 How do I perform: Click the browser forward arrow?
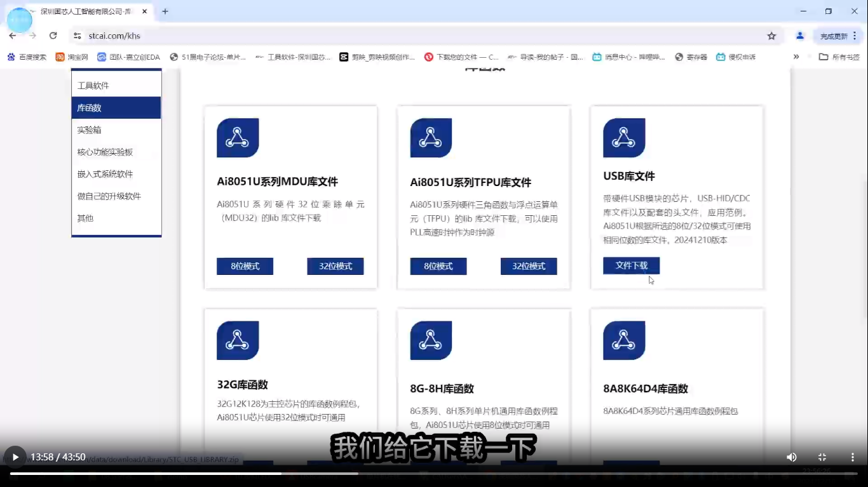coord(32,36)
